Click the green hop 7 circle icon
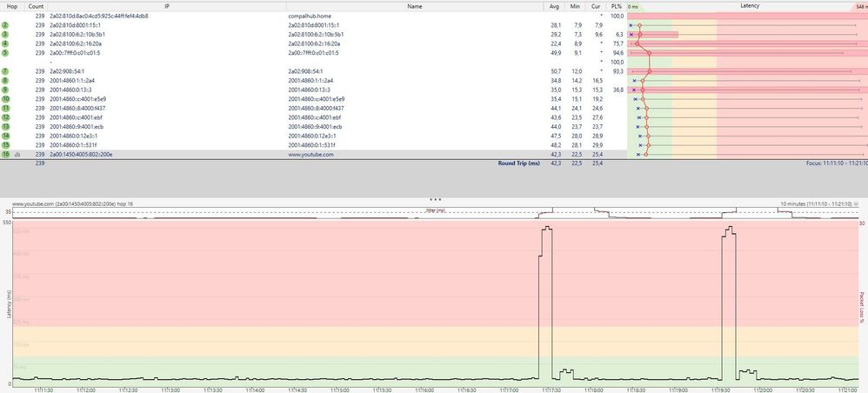 5,71
